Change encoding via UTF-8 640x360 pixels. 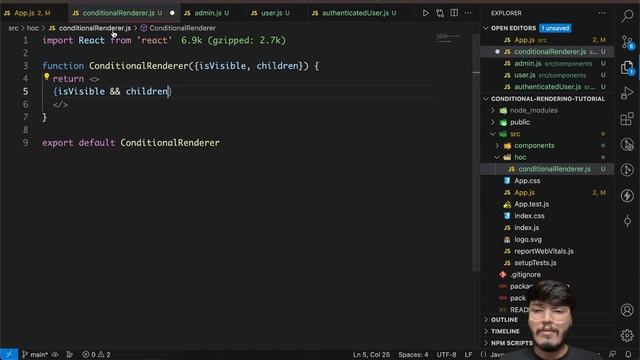click(446, 354)
